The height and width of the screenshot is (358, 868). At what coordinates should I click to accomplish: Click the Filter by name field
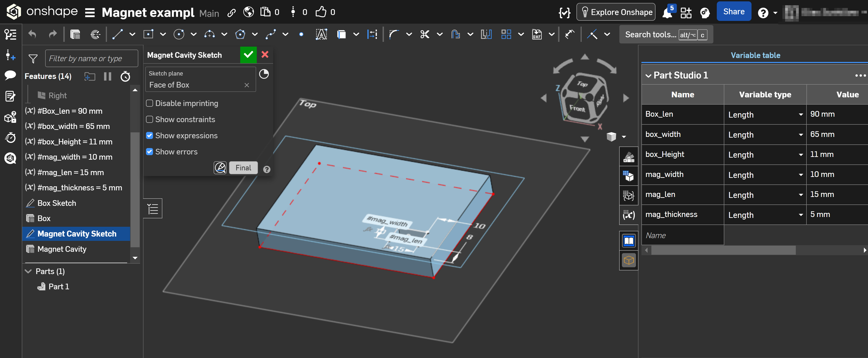click(x=91, y=59)
